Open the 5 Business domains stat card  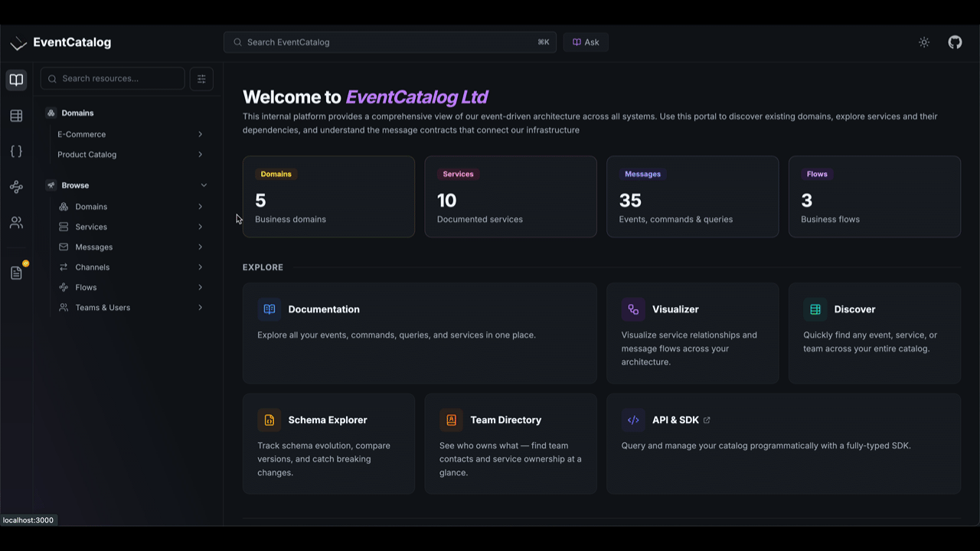[328, 197]
